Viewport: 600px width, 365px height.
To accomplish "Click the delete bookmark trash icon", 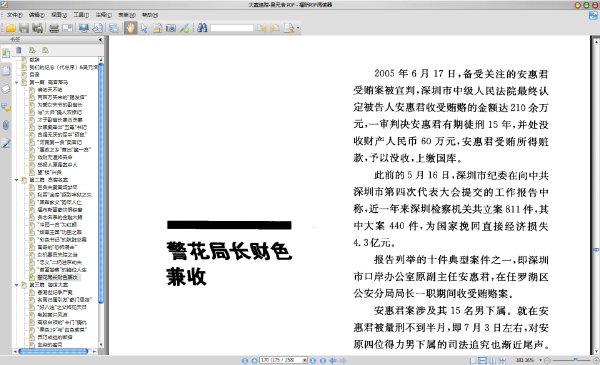I will tap(18, 50).
